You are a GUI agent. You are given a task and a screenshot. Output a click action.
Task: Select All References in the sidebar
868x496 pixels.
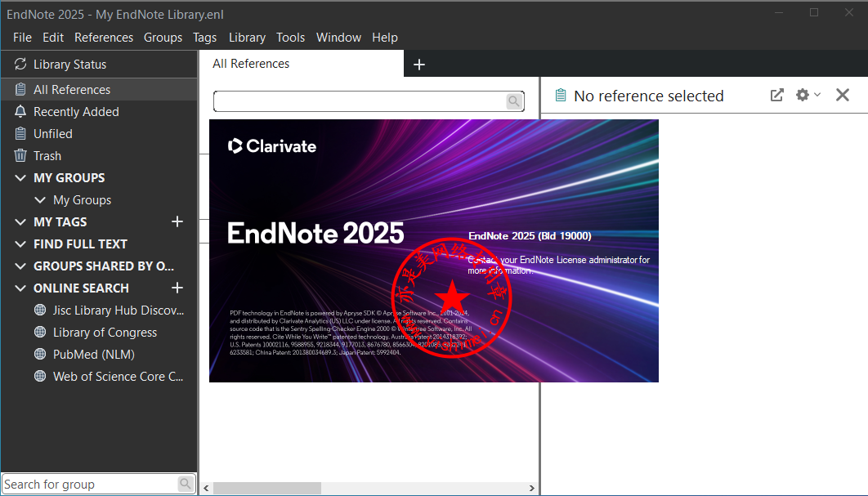(99, 89)
